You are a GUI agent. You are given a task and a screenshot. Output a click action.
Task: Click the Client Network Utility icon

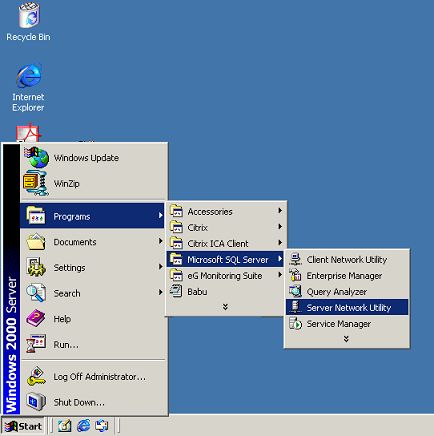point(295,259)
